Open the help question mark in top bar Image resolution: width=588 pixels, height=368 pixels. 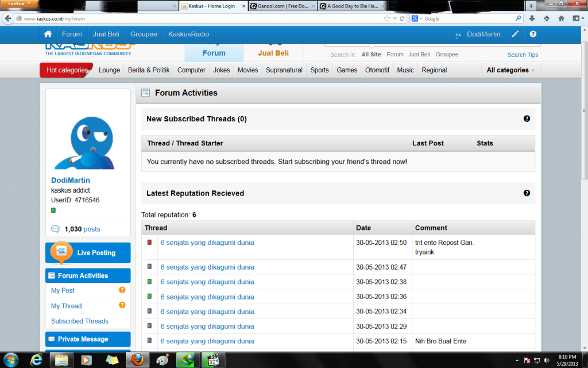tap(533, 34)
